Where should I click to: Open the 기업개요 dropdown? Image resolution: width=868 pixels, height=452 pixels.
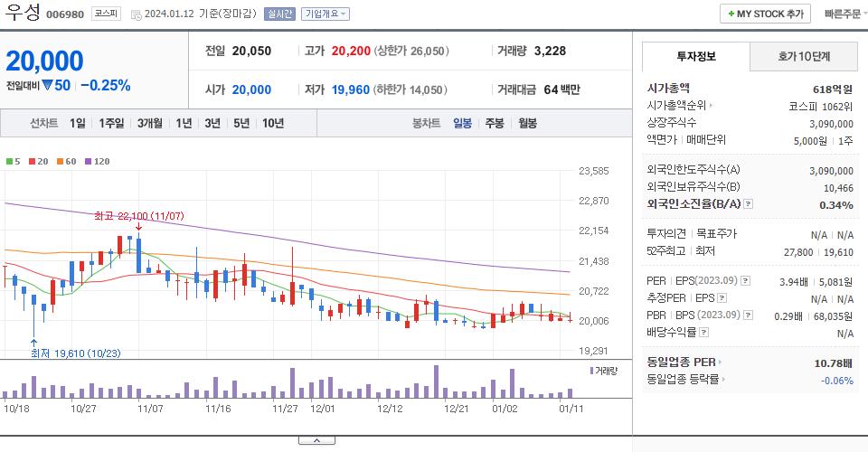tap(325, 14)
